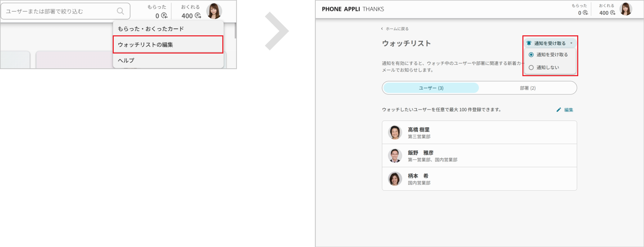Click the 編集 link
644x247 pixels.
pyautogui.click(x=569, y=110)
